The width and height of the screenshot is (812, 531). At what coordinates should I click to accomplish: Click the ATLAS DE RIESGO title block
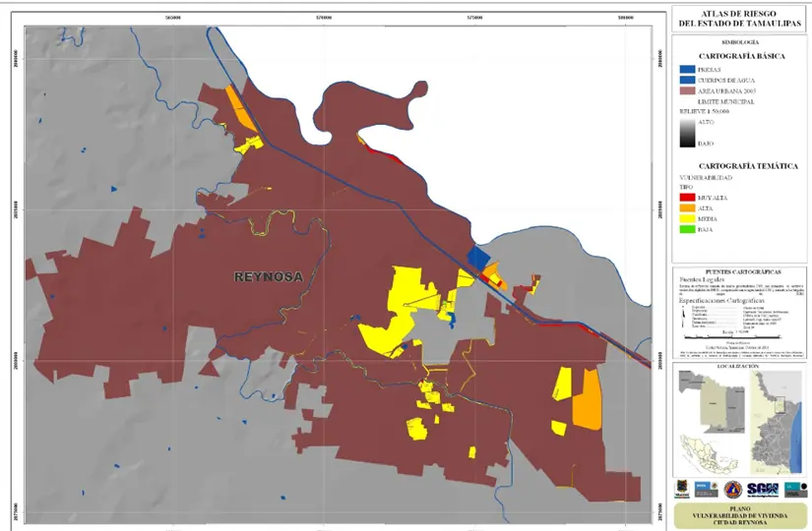(740, 18)
